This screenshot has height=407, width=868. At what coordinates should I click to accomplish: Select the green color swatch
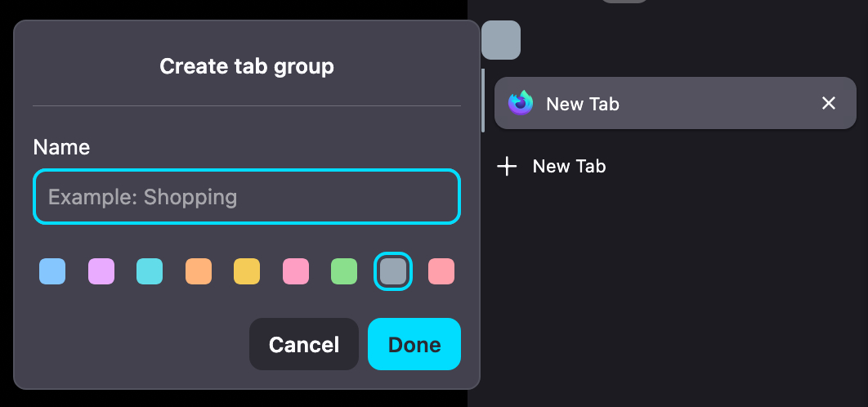tap(344, 271)
